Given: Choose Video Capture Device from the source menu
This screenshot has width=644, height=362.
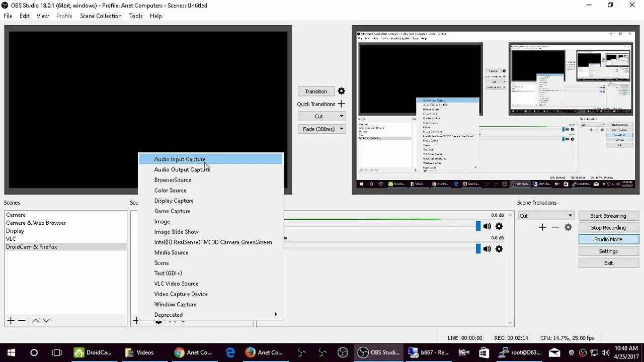Looking at the screenshot, I should tap(211, 294).
